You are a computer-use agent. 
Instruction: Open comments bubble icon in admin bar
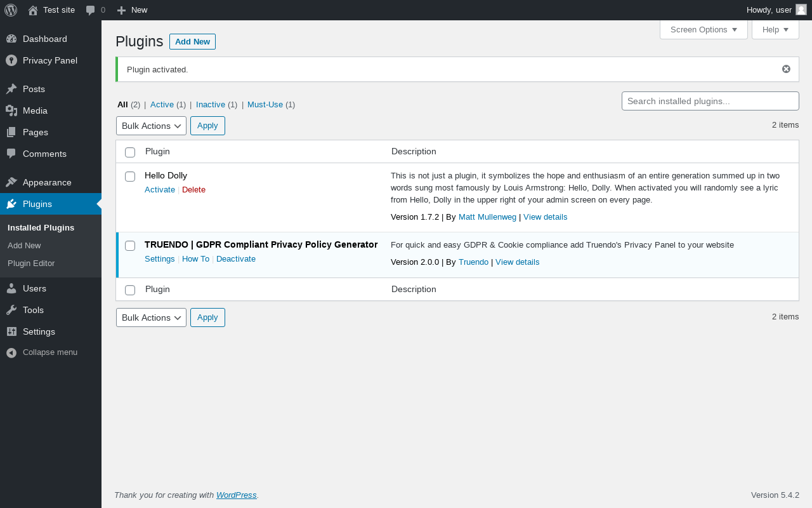(91, 10)
